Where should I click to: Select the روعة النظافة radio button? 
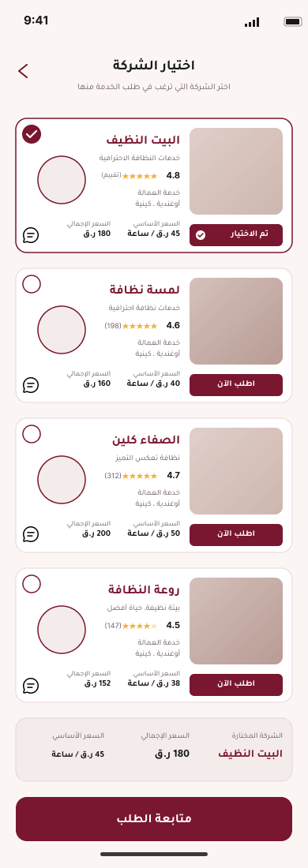(x=32, y=584)
